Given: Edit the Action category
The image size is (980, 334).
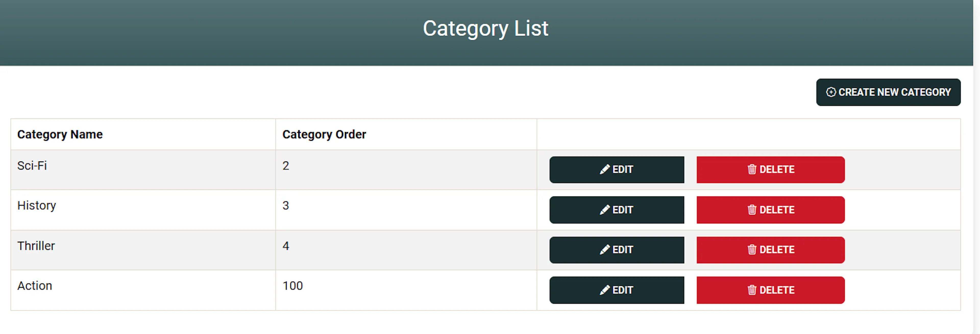Looking at the screenshot, I should point(617,290).
